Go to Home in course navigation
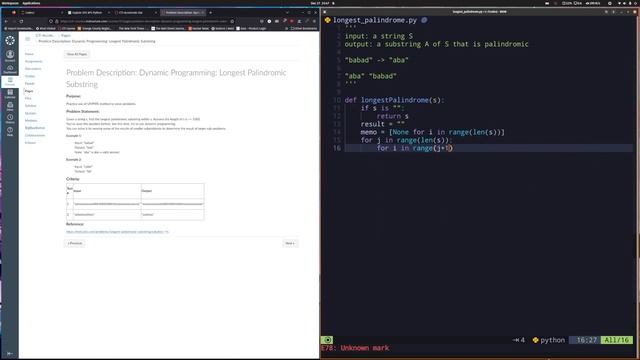The height and width of the screenshot is (360, 640). [x=29, y=54]
